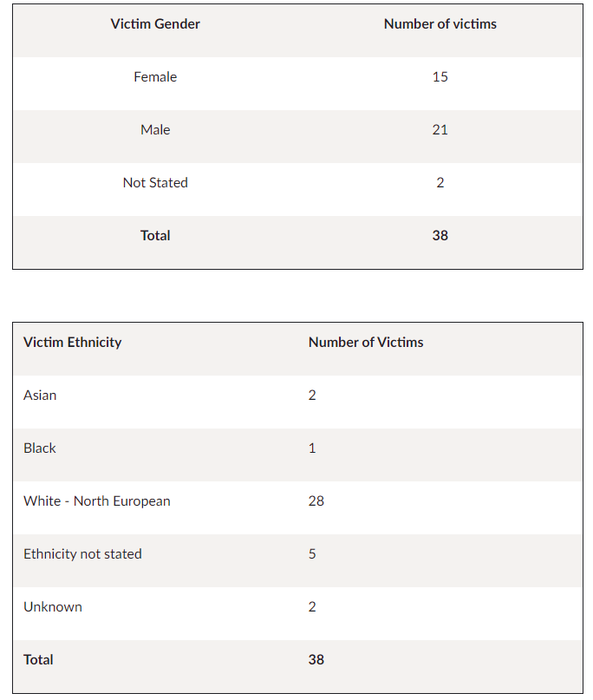Select the Not Stated gender cell
Image resolution: width=593 pixels, height=700 pixels.
pyautogui.click(x=155, y=183)
